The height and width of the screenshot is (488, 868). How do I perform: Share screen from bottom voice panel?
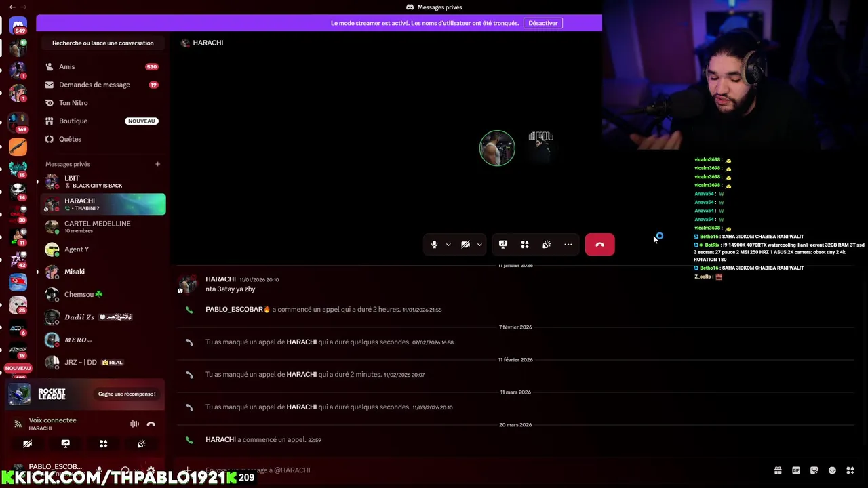(66, 443)
